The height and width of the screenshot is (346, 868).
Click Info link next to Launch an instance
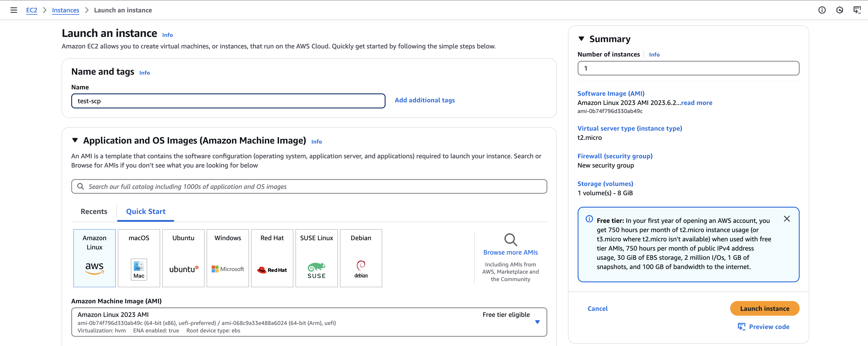pyautogui.click(x=168, y=35)
